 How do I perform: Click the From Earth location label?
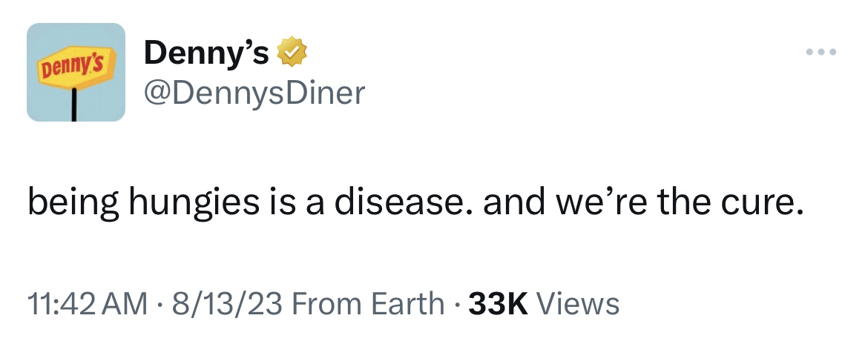tap(369, 303)
